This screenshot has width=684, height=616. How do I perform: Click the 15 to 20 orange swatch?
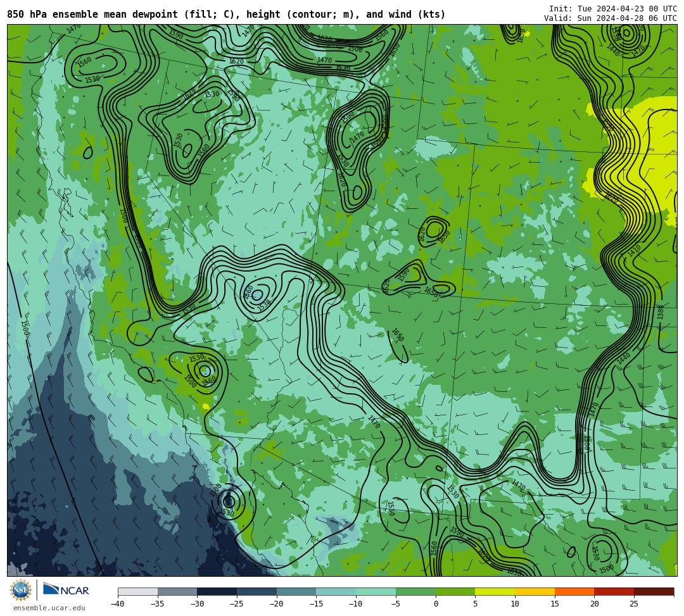tap(574, 591)
